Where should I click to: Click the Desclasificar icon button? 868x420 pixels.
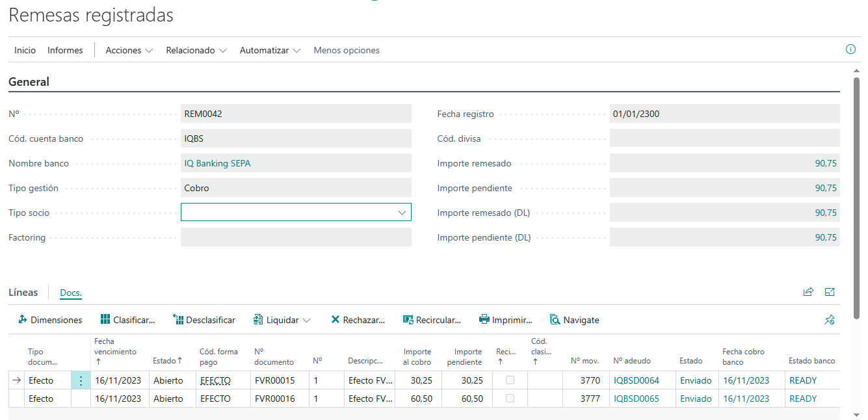tap(178, 320)
